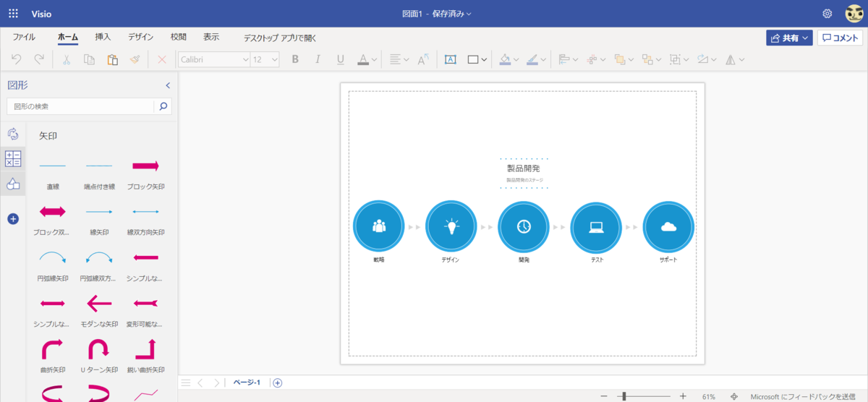The width and height of the screenshot is (868, 402).
Task: Open text alignment options
Action: (399, 60)
